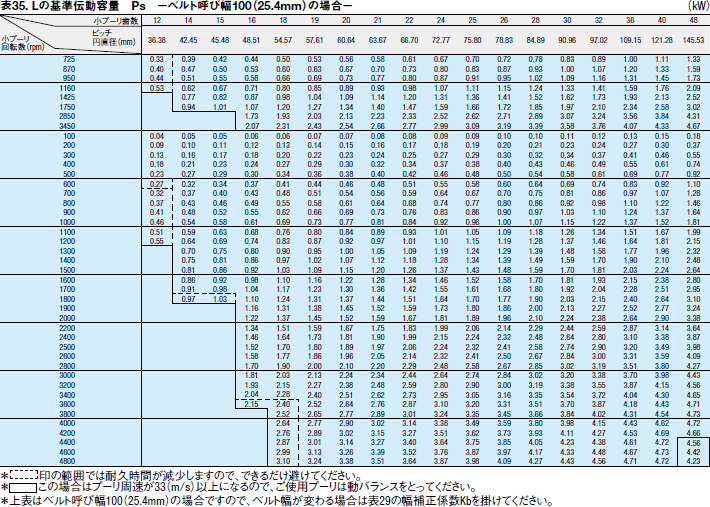Click value 4.23 in the 4800 rpm row
Viewport: 710px width, 507px height.
point(693,462)
